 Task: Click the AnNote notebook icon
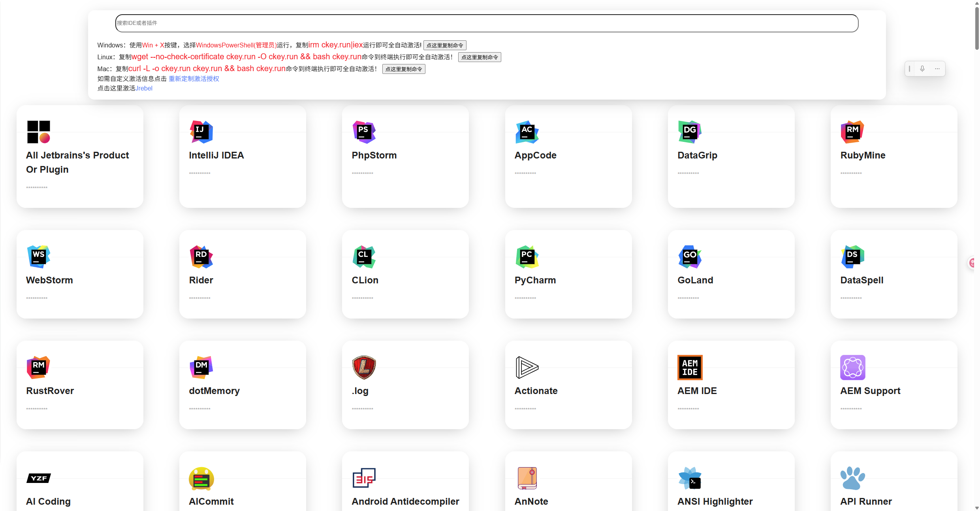click(527, 478)
